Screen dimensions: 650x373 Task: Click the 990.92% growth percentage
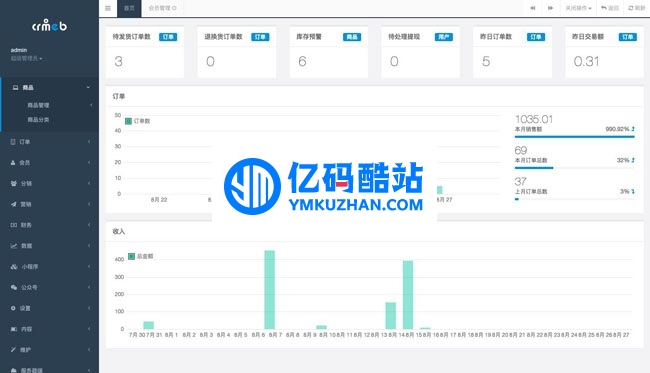[x=617, y=129]
